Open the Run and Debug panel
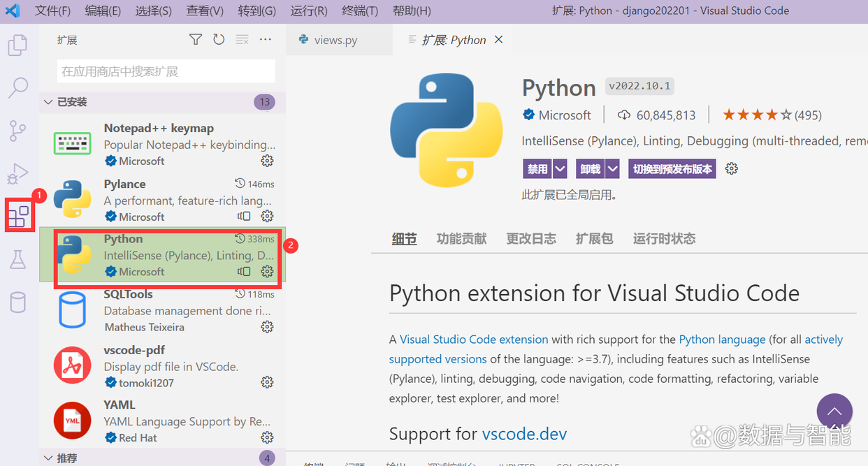The width and height of the screenshot is (868, 466). pos(17,173)
